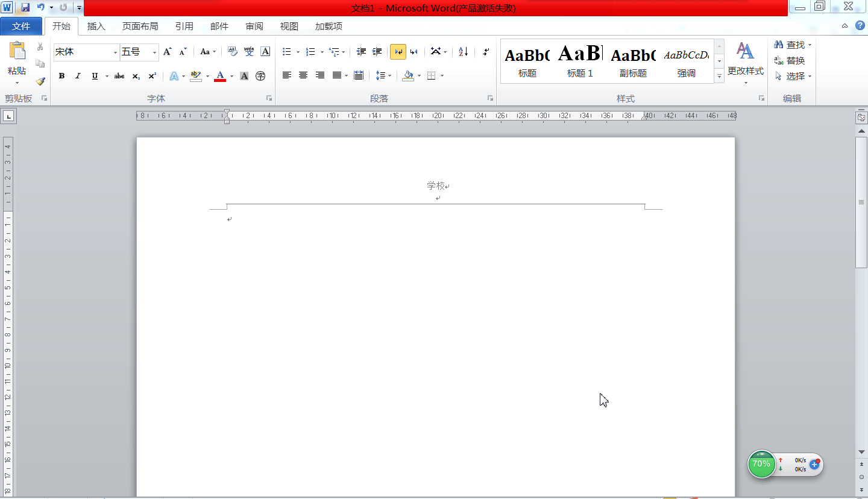868x499 pixels.
Task: Open the font name dropdown (宋体)
Action: click(115, 52)
